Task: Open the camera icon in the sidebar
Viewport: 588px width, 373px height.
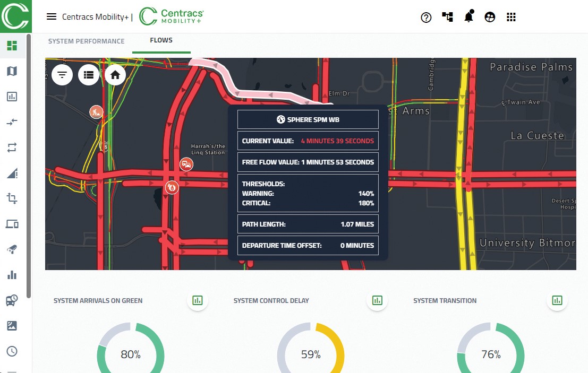Action: [x=12, y=249]
